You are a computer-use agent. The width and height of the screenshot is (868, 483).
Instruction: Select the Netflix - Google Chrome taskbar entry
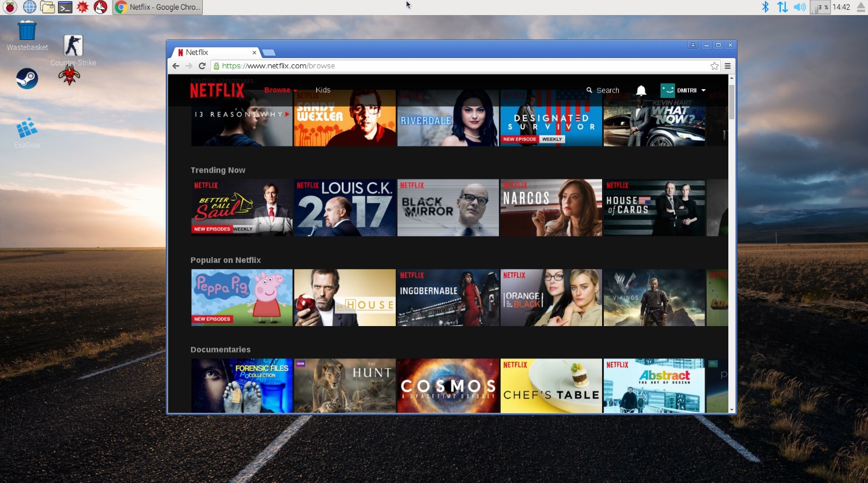click(158, 7)
